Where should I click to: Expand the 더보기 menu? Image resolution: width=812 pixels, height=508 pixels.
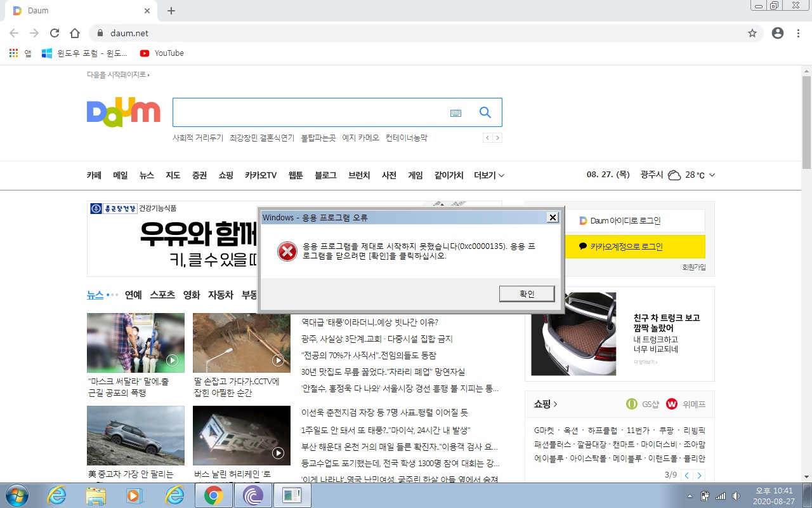pyautogui.click(x=489, y=175)
